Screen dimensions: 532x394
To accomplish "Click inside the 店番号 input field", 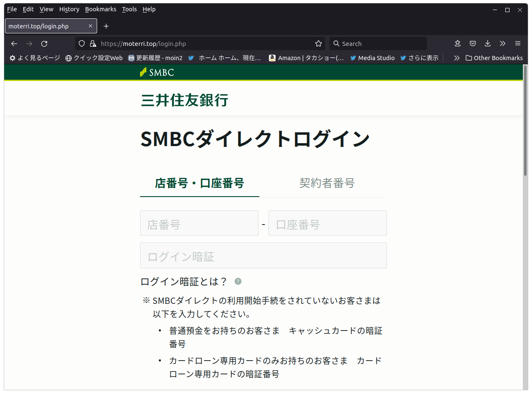I will point(199,223).
